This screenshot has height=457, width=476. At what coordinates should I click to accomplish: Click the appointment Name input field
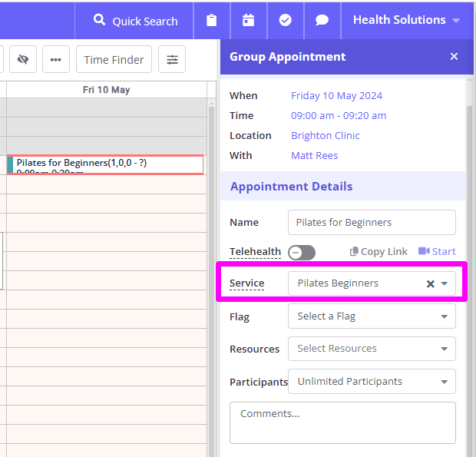(372, 222)
